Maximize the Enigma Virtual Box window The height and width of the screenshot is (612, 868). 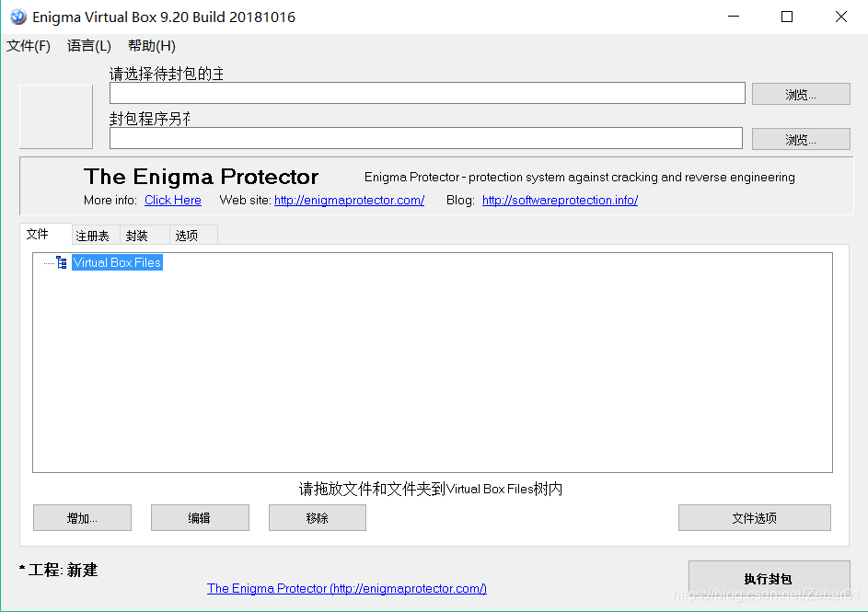[x=787, y=17]
